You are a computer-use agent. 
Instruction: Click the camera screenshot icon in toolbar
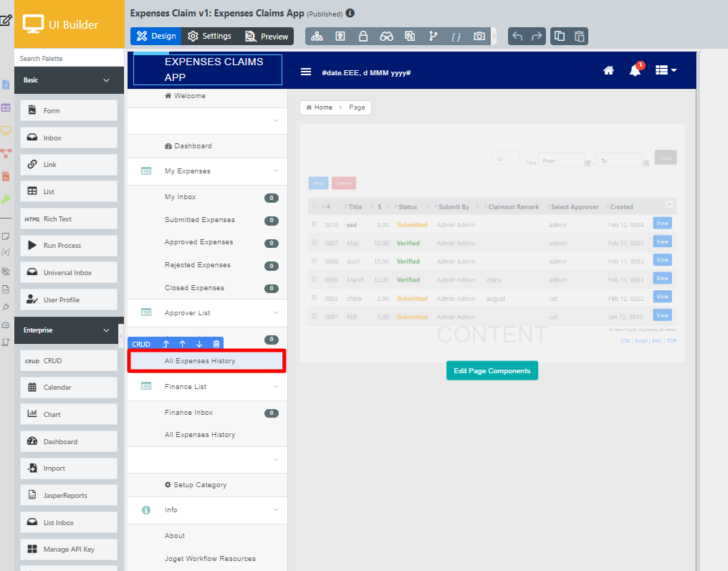coord(479,37)
